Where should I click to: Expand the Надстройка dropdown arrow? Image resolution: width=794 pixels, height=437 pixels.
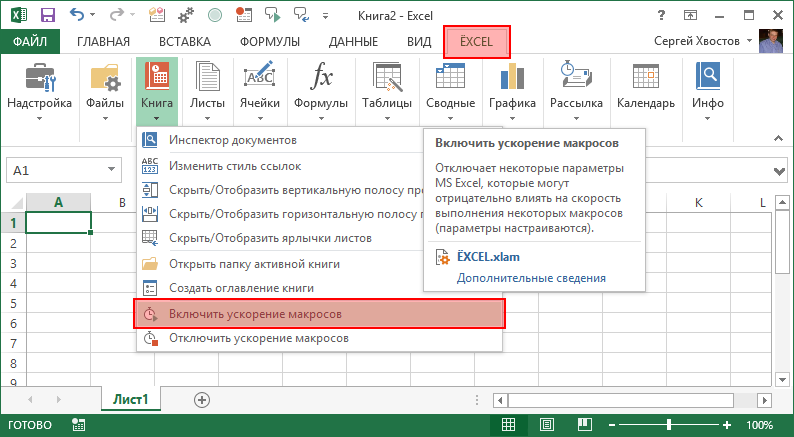39,118
